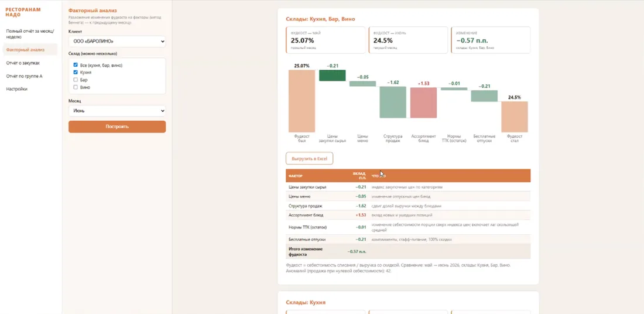Image resolution: width=644 pixels, height=314 pixels.
Task: Select the Ассортимент блюд table row
Action: 408,215
